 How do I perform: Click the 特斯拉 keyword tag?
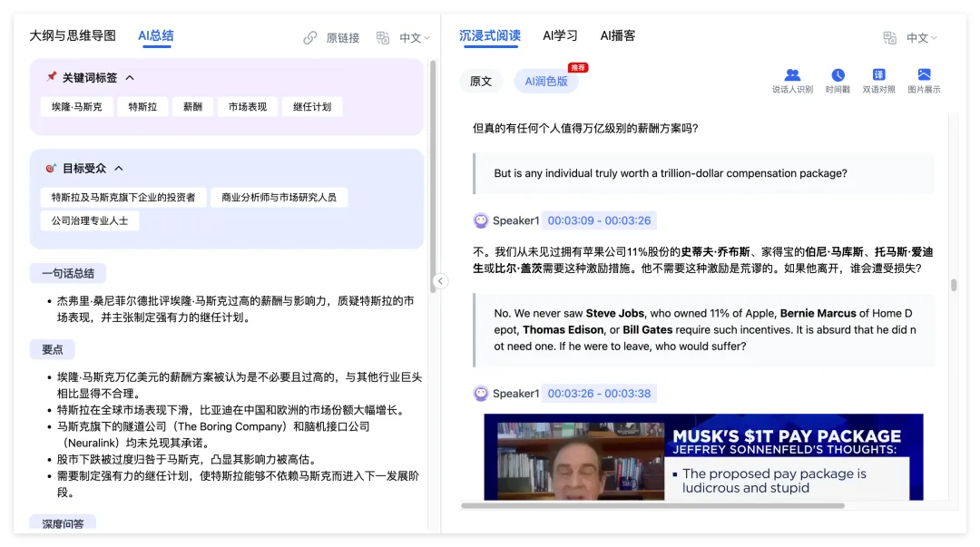(142, 107)
